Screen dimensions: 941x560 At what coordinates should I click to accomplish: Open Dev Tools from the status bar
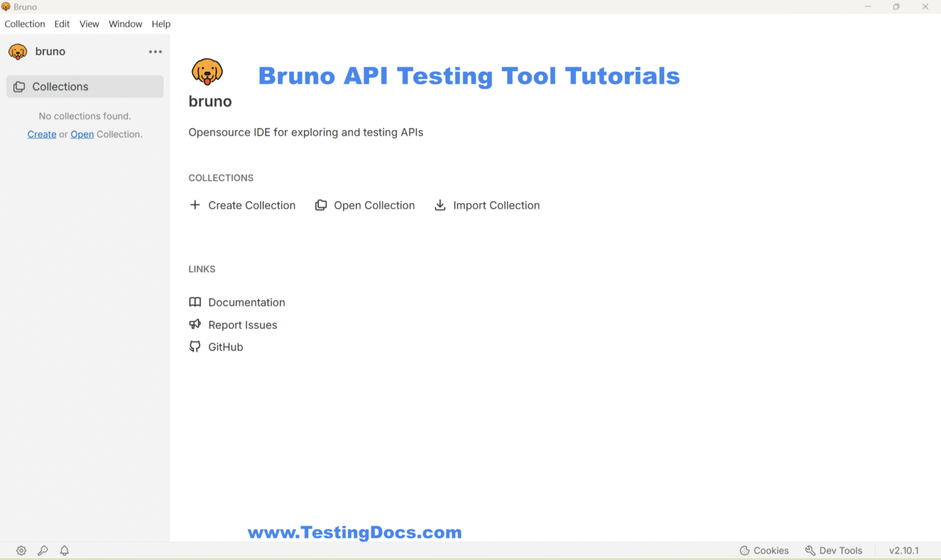pyautogui.click(x=834, y=550)
